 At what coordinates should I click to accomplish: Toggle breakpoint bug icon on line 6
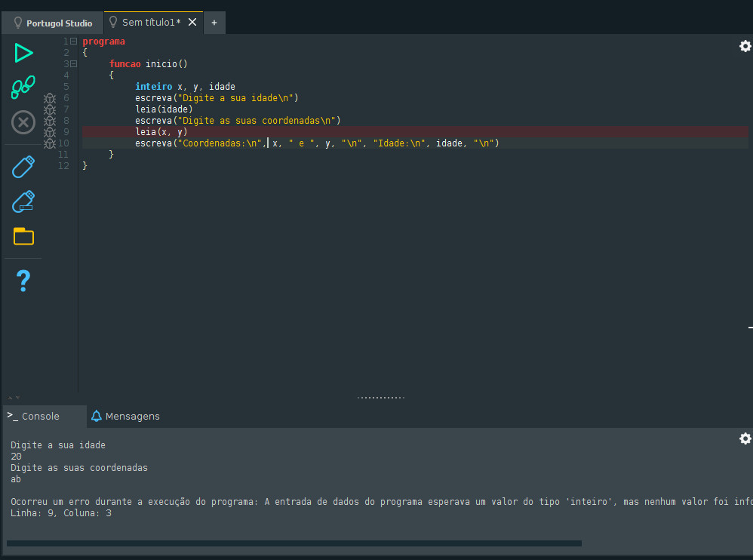[x=50, y=98]
